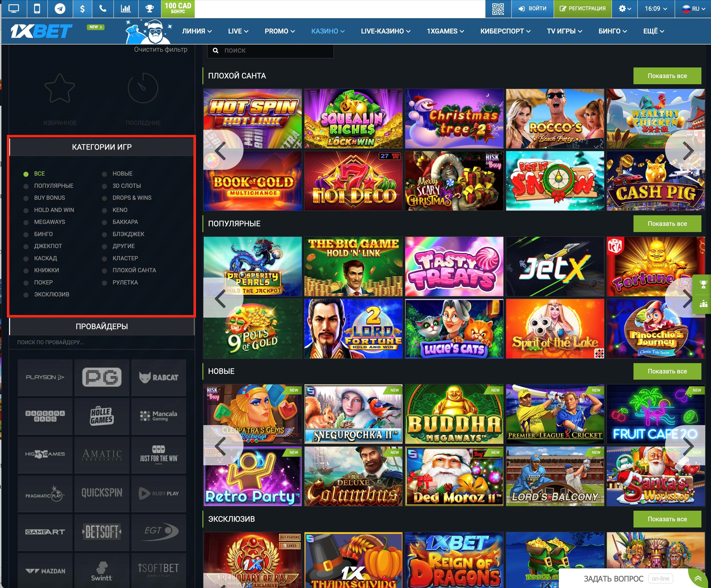Open the QR code icon
The image size is (711, 588).
pos(498,9)
